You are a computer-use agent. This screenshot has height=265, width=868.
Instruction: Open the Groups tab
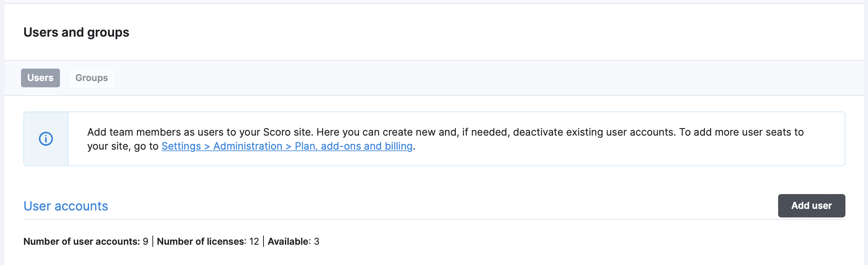pos(92,78)
